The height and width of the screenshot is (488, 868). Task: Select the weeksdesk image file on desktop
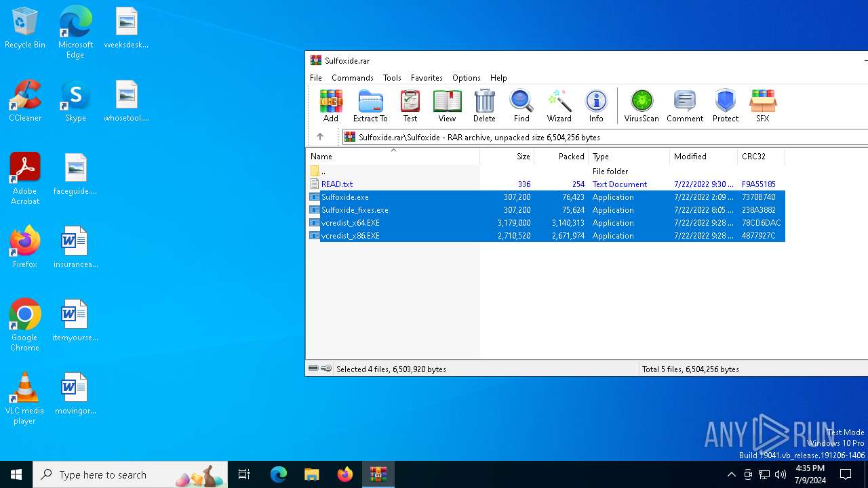pos(126,28)
